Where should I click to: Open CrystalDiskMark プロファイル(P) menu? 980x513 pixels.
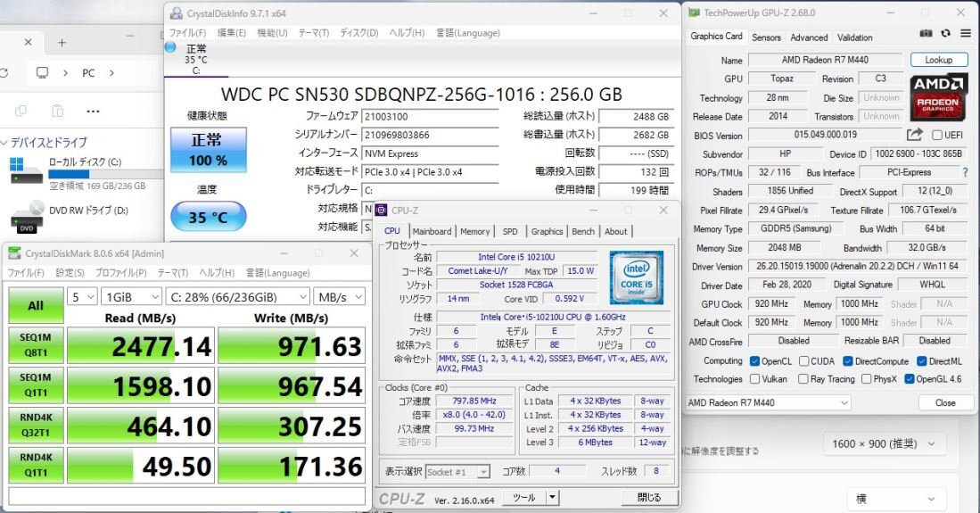click(120, 273)
